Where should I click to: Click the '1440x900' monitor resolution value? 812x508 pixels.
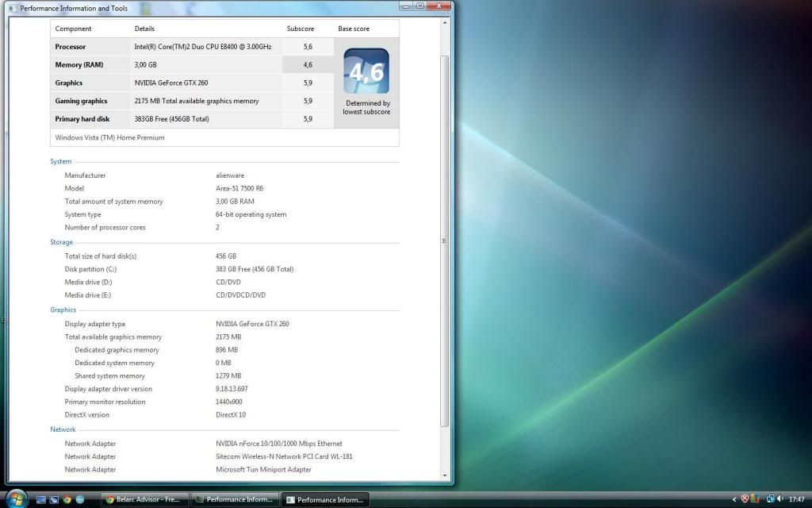(x=229, y=402)
